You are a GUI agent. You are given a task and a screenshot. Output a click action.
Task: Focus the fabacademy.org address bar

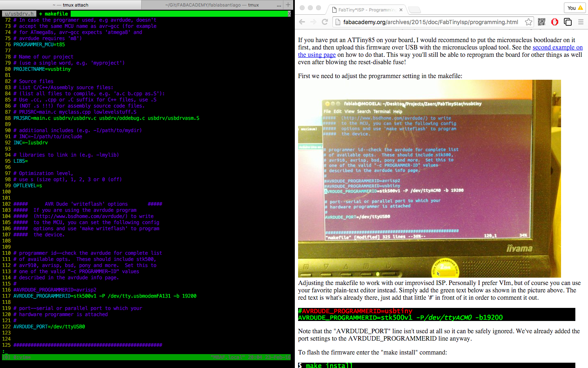[431, 22]
